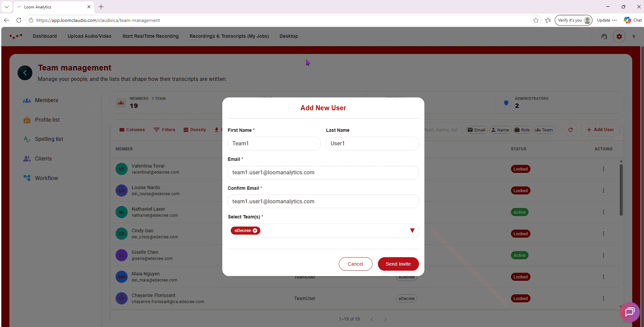Open the Columns table option
Image resolution: width=644 pixels, height=327 pixels.
(132, 130)
